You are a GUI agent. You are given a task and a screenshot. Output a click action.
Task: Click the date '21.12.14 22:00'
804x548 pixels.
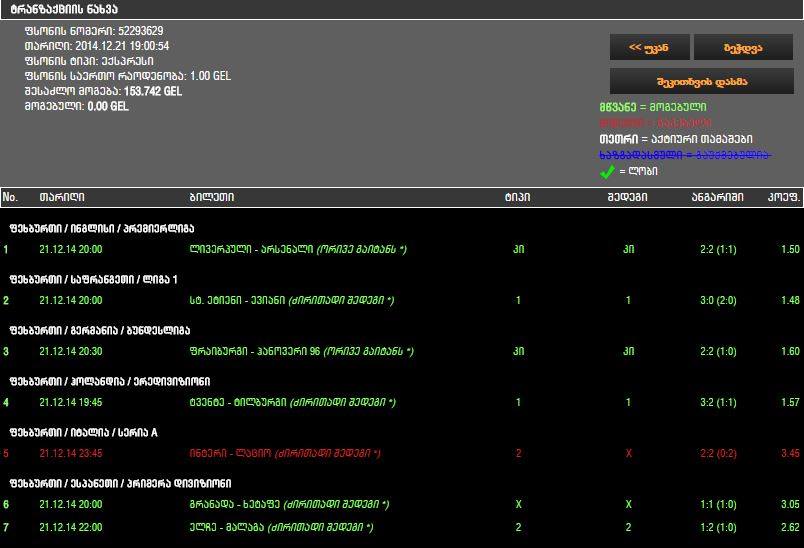point(71,527)
